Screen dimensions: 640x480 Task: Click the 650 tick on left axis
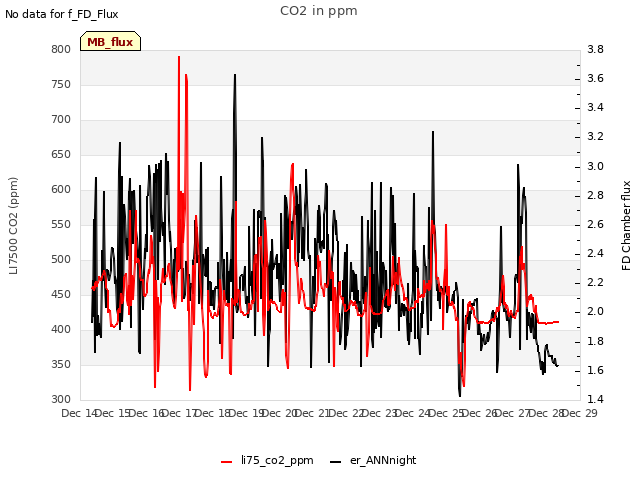(61, 155)
